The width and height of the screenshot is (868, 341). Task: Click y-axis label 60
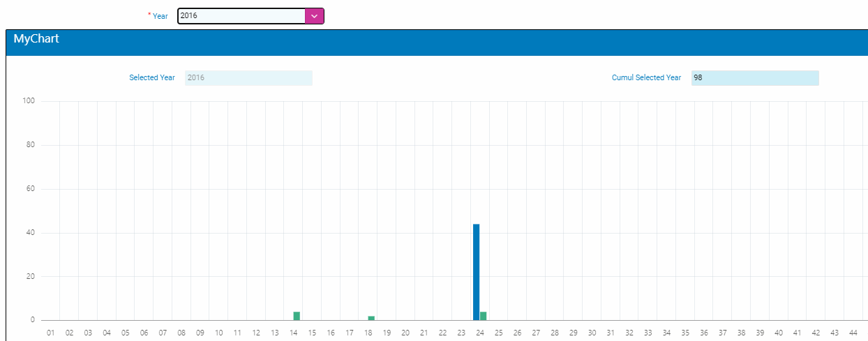[x=31, y=189]
